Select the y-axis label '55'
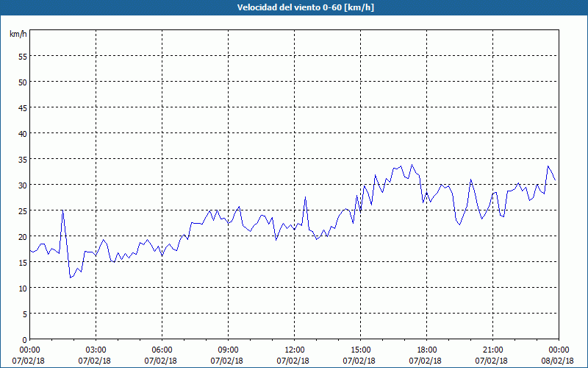 point(23,57)
